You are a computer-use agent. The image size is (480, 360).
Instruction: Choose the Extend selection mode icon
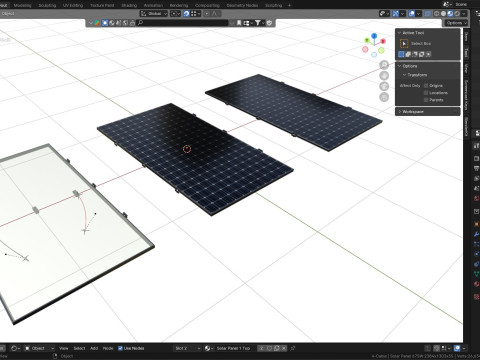point(408,54)
